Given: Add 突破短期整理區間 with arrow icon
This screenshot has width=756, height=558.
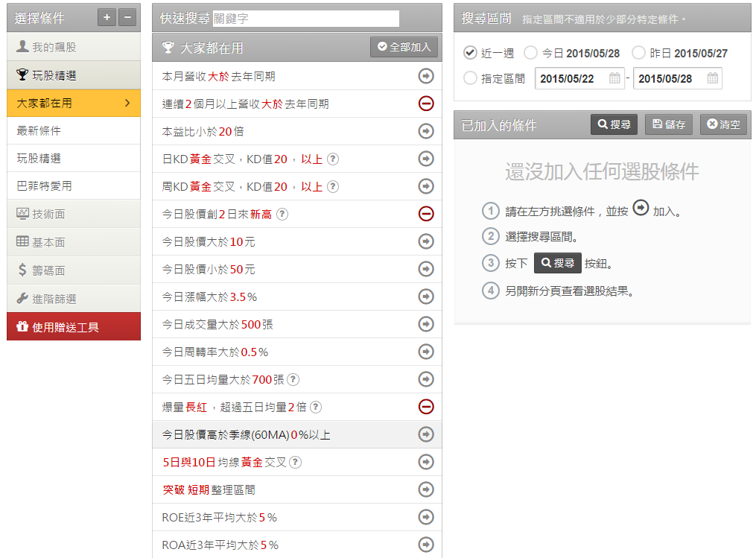Looking at the screenshot, I should tap(426, 489).
